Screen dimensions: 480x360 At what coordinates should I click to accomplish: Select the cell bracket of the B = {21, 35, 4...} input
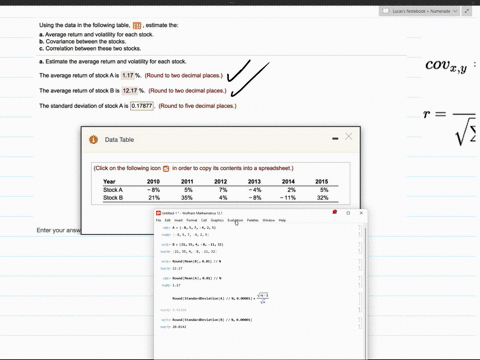(360, 245)
